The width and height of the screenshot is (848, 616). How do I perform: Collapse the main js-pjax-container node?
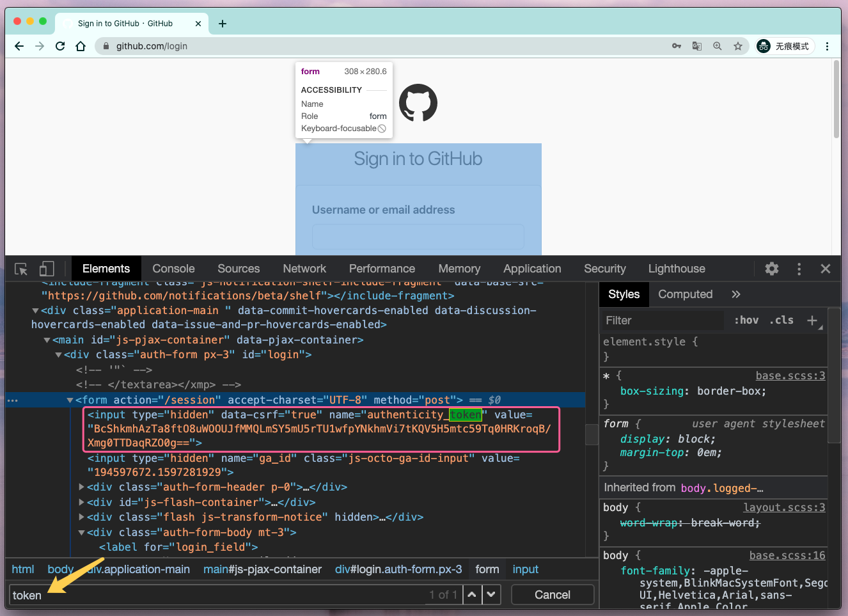(x=47, y=340)
